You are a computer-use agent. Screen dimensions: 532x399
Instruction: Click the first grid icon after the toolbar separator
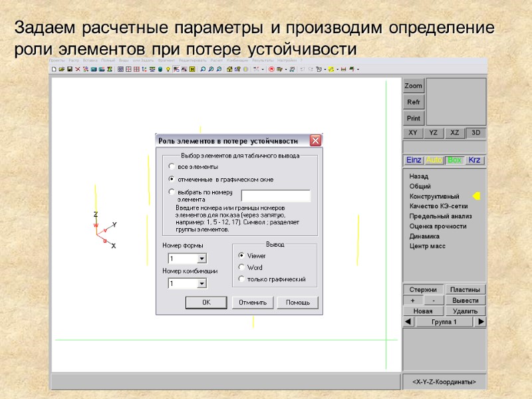point(120,69)
